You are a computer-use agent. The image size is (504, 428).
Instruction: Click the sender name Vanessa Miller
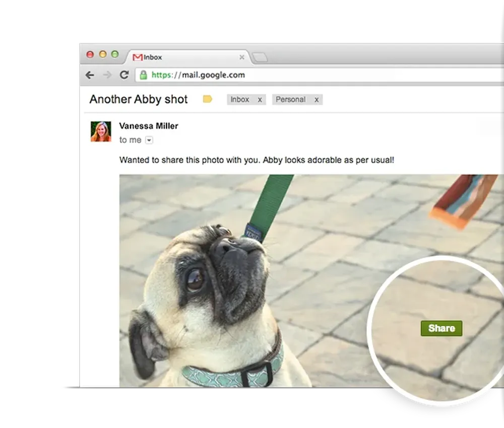click(148, 126)
